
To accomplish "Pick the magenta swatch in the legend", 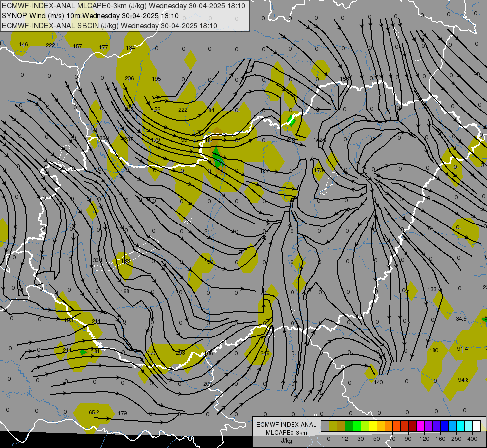I will click(420, 426).
